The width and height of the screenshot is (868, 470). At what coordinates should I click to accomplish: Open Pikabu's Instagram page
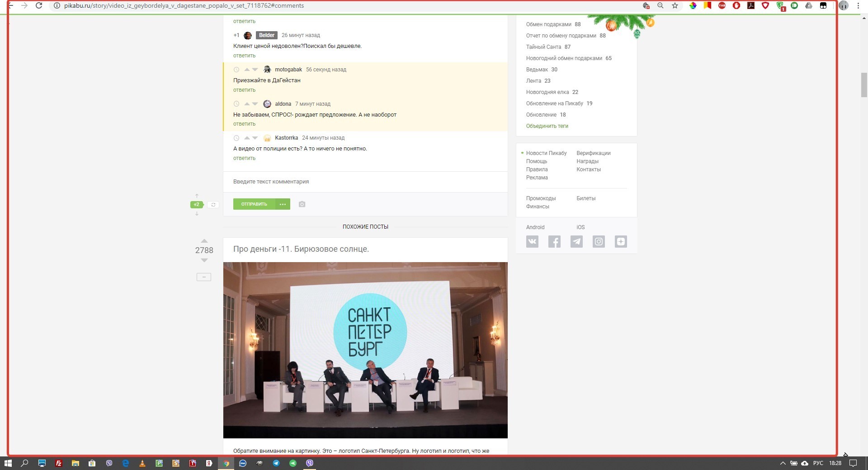click(599, 241)
